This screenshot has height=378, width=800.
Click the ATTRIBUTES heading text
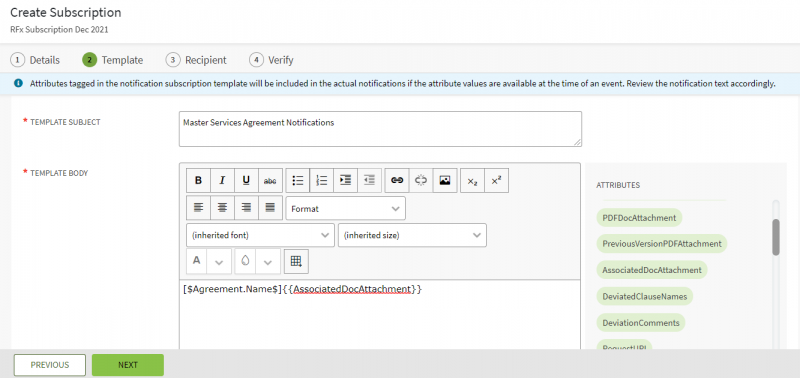coord(618,185)
